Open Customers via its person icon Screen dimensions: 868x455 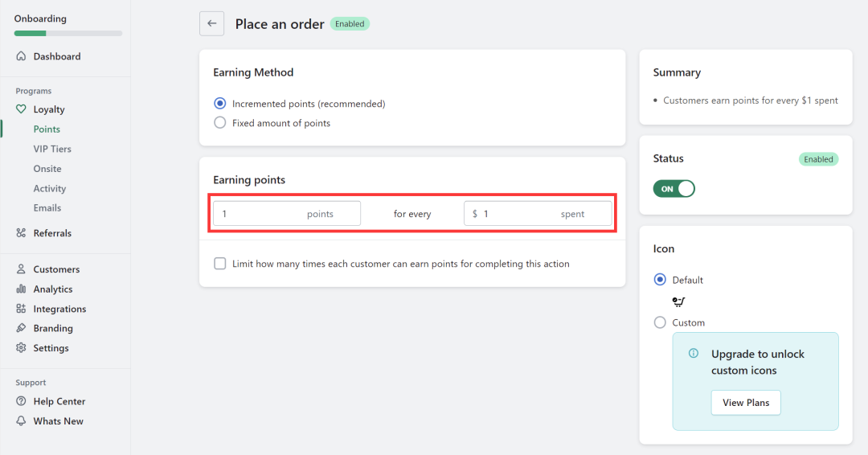click(21, 269)
